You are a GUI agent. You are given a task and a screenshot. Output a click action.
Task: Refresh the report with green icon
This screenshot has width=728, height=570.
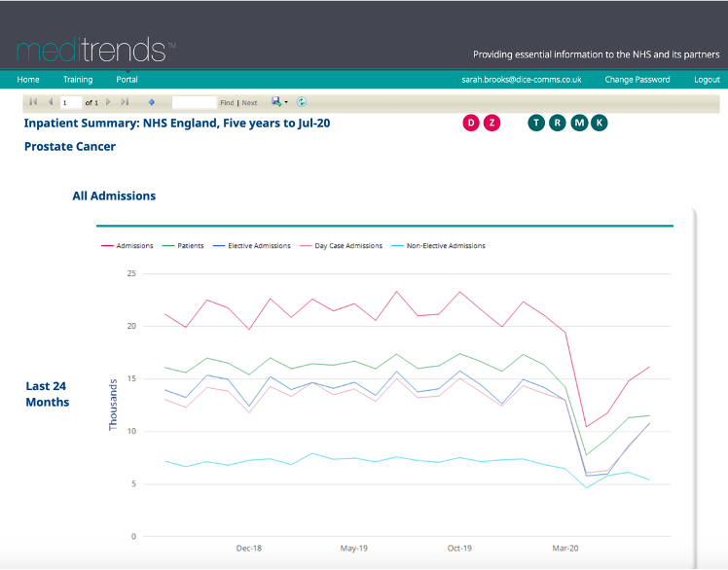coord(302,102)
